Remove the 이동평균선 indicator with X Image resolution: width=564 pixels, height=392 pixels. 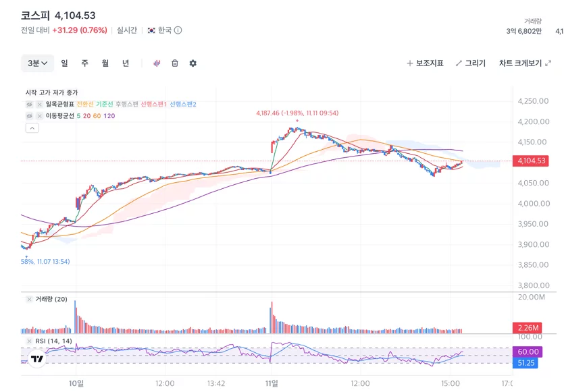40,116
